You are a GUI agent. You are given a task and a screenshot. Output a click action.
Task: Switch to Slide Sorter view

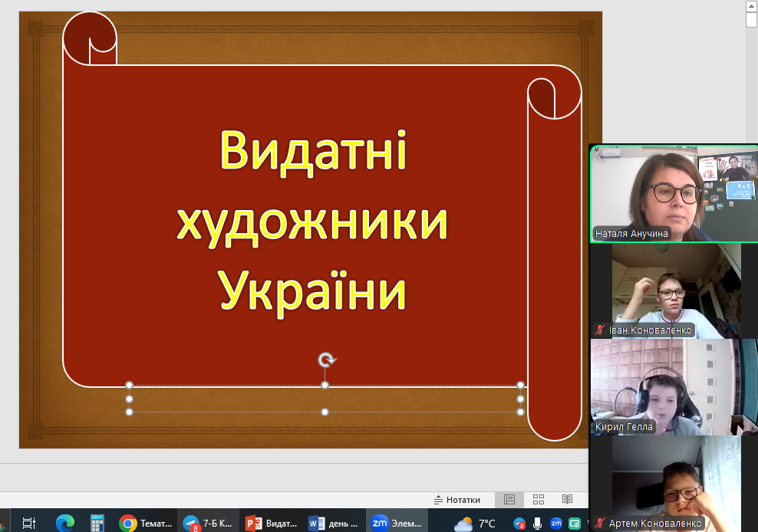click(x=539, y=500)
